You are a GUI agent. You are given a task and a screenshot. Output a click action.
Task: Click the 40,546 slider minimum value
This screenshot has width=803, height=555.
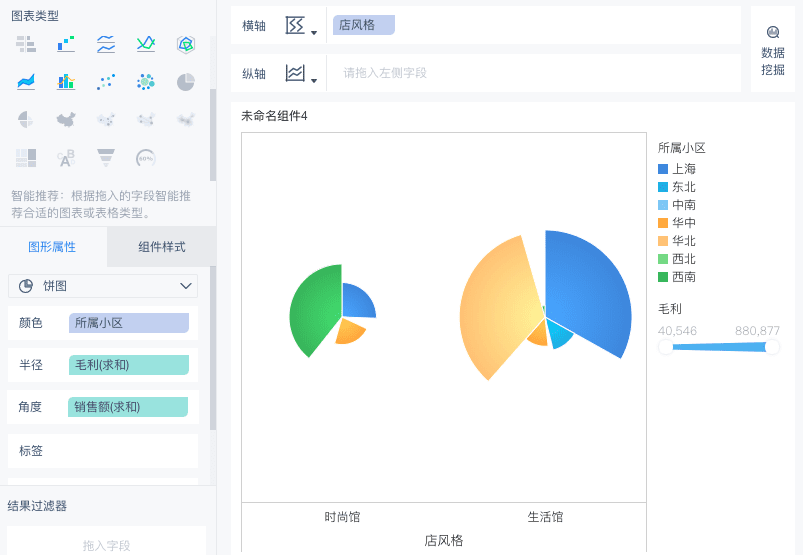coord(677,331)
